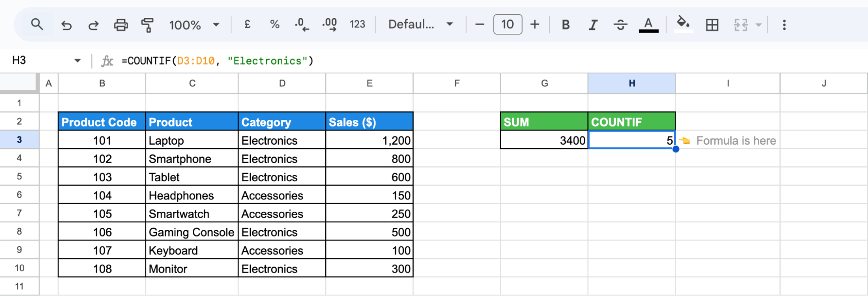The image size is (868, 296).
Task: Open the zoom level dropdown at 100%
Action: pos(194,25)
